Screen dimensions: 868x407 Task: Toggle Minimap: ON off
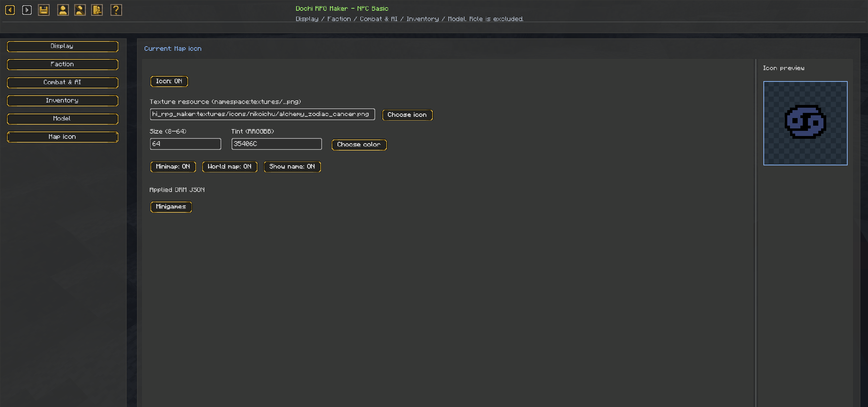173,167
